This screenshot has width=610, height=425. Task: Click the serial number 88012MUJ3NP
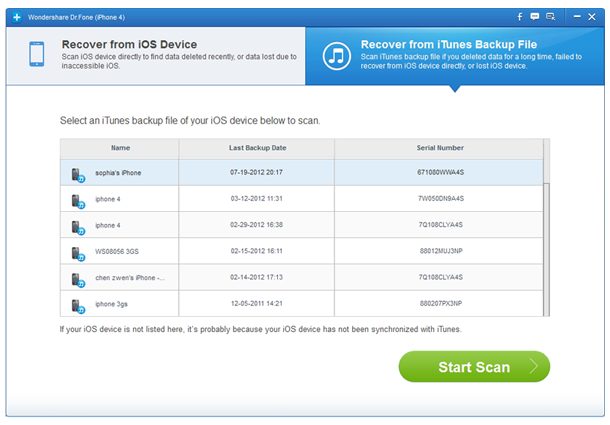(441, 251)
